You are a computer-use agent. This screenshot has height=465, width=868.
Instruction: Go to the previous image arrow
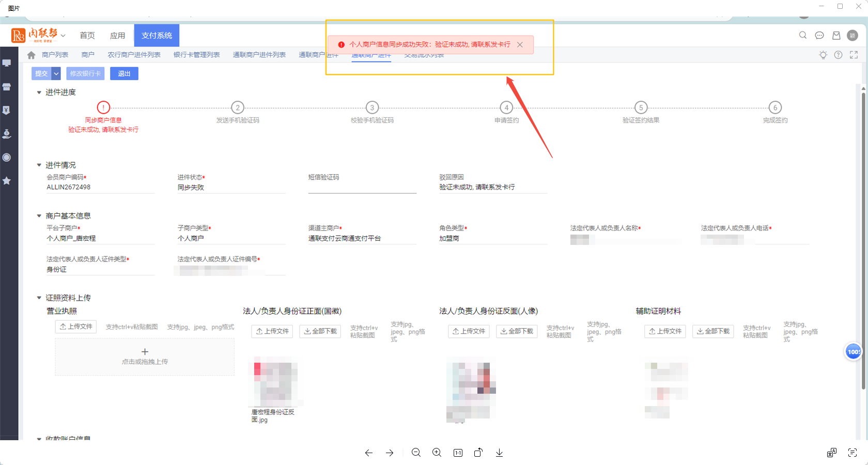(x=368, y=453)
